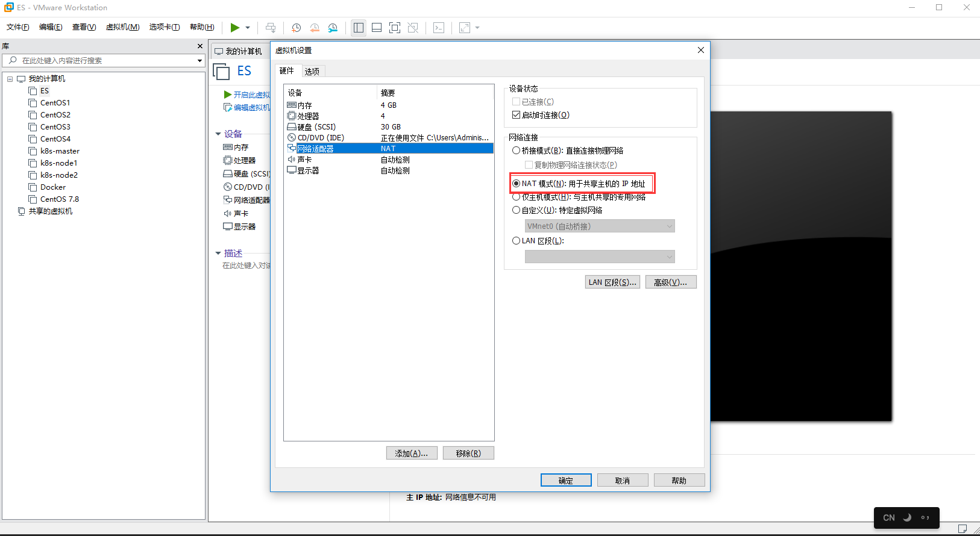Image resolution: width=980 pixels, height=536 pixels.
Task: Open the 虚拟机 menu
Action: (122, 27)
